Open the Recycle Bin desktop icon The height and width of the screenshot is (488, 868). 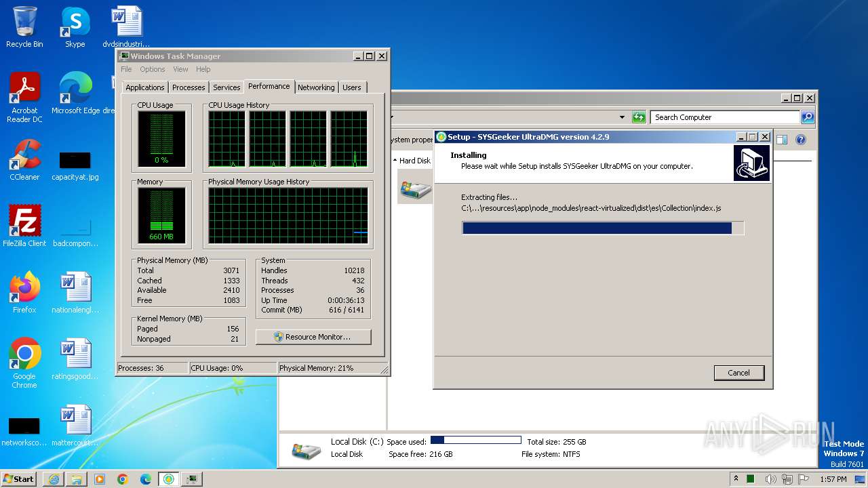(24, 27)
